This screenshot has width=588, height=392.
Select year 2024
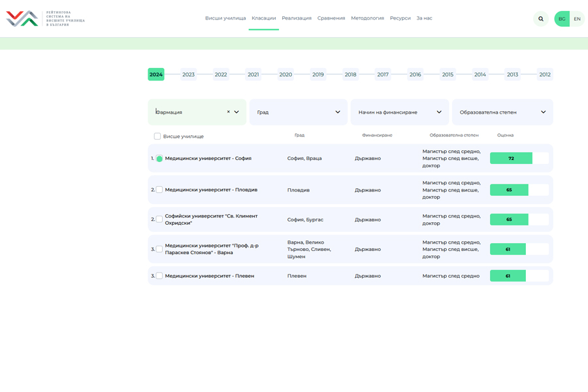coord(156,74)
